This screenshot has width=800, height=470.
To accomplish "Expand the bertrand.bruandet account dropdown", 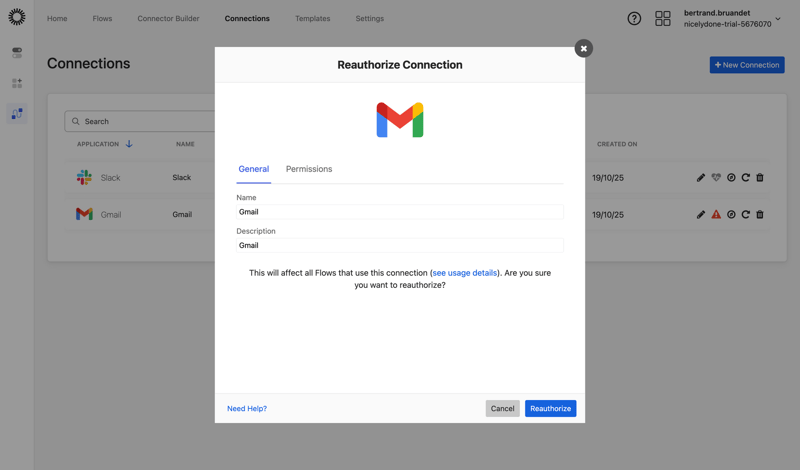I will [777, 19].
